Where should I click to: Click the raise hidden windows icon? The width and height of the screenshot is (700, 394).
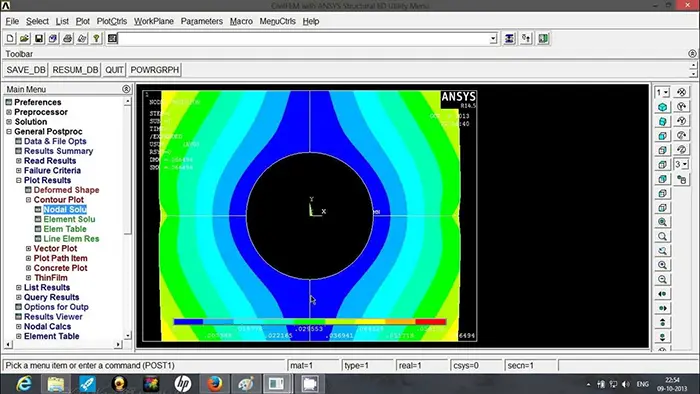(x=509, y=39)
